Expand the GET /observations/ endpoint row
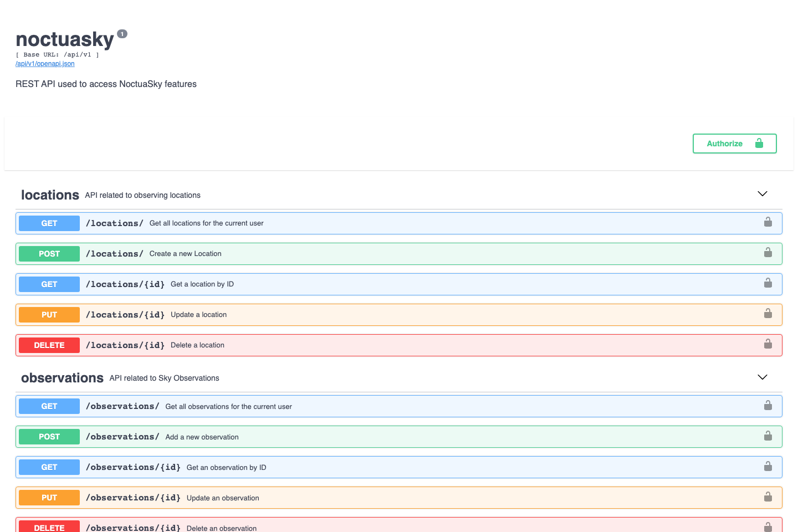The width and height of the screenshot is (798, 532). click(332, 406)
